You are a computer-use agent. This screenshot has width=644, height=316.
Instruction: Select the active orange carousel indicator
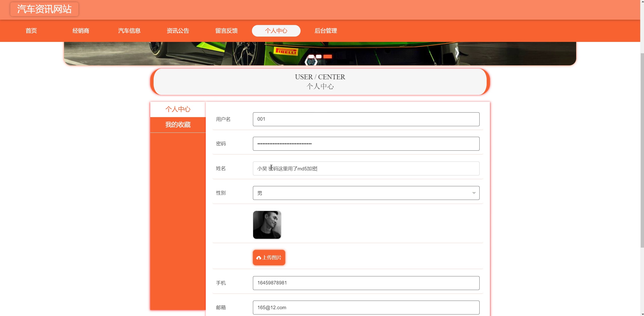click(x=328, y=57)
